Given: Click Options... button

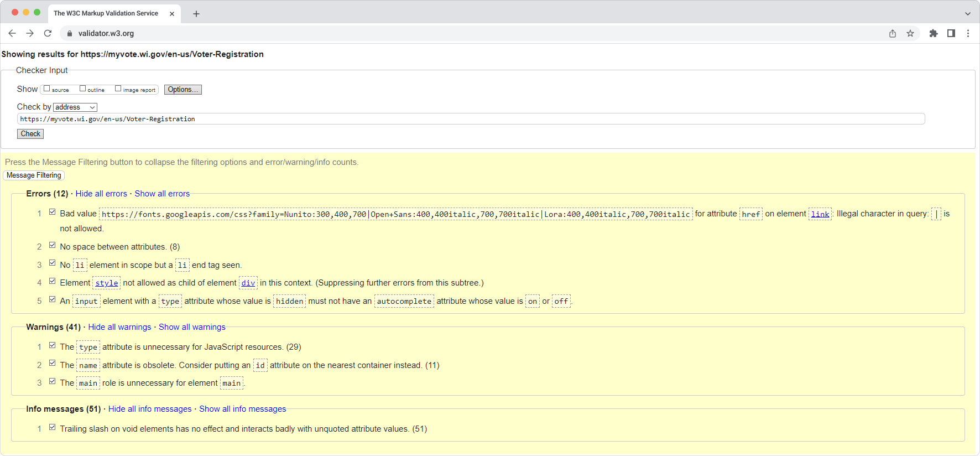Looking at the screenshot, I should (x=183, y=90).
